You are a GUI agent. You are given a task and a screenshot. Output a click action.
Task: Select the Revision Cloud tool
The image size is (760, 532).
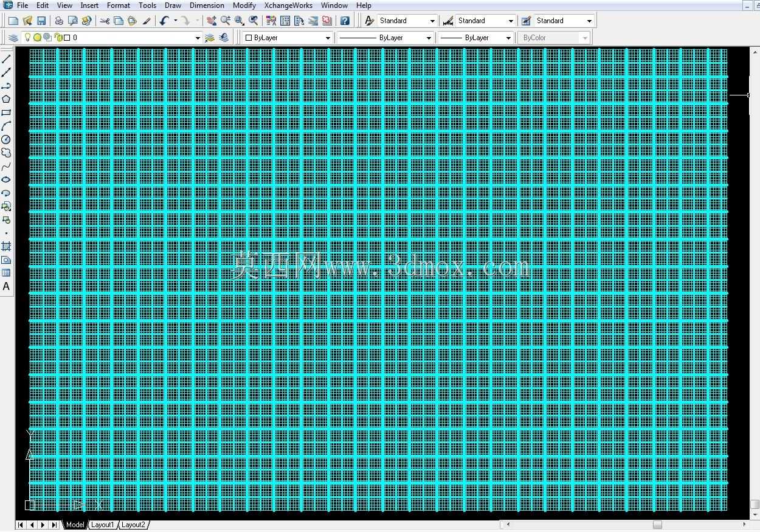click(6, 153)
